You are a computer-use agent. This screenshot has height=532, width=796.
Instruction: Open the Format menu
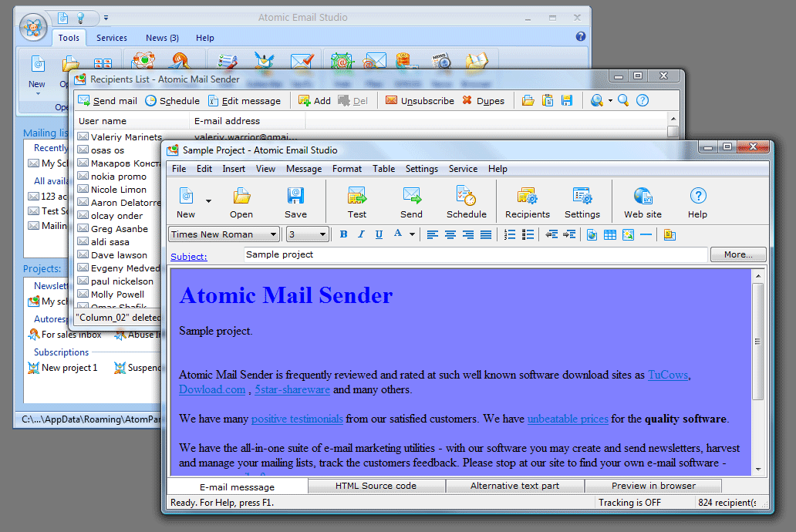point(347,169)
